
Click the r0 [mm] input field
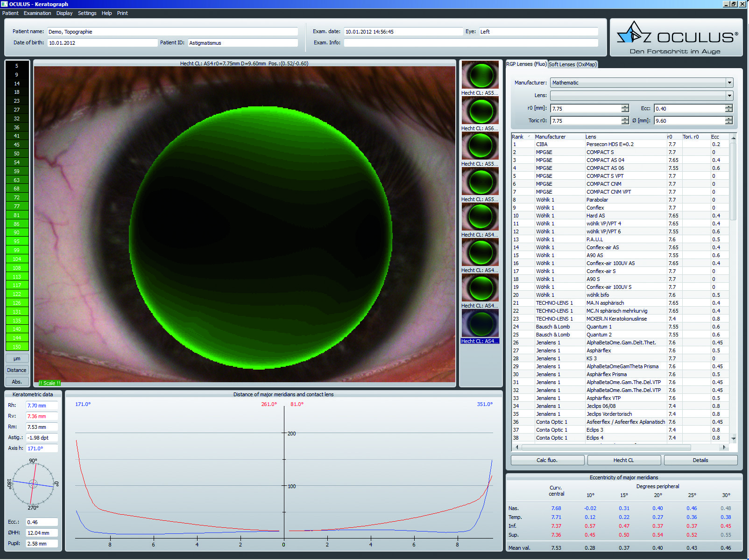[586, 108]
